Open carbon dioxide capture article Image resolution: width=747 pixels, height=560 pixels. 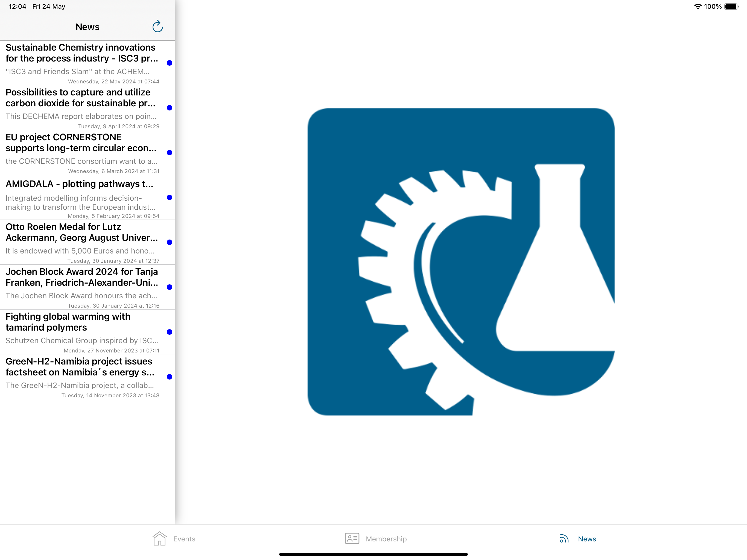click(87, 108)
